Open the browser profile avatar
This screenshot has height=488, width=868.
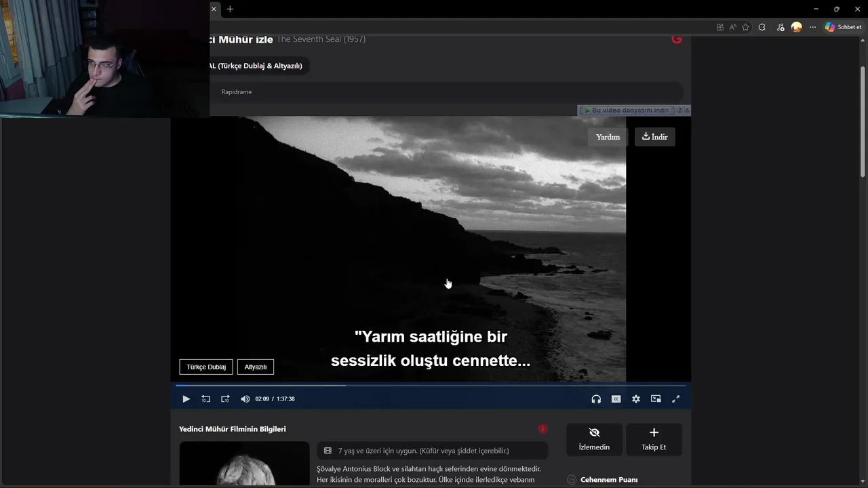(x=797, y=27)
